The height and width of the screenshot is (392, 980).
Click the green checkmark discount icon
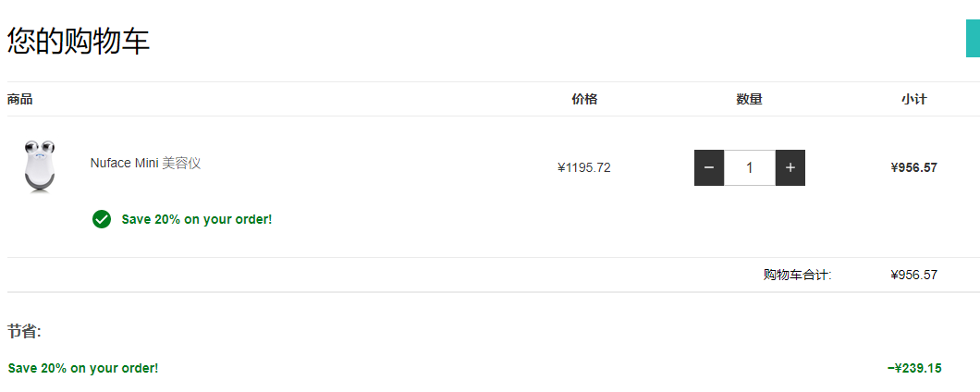(102, 219)
